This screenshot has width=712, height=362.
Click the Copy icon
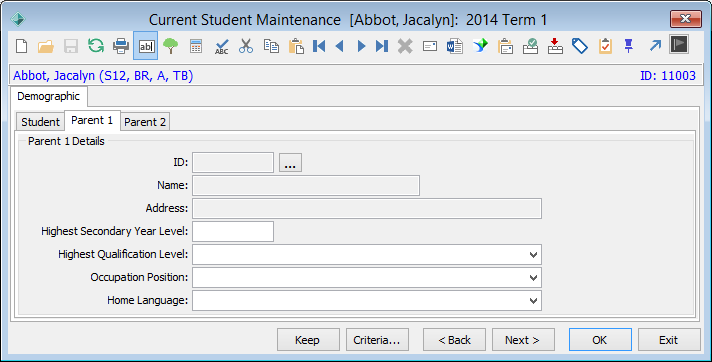point(271,46)
